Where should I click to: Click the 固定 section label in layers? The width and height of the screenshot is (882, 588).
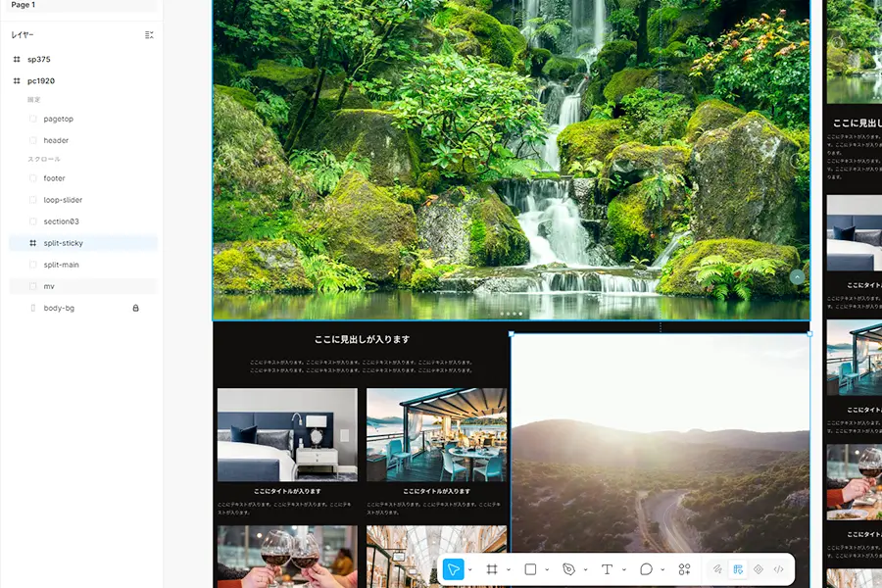(33, 100)
